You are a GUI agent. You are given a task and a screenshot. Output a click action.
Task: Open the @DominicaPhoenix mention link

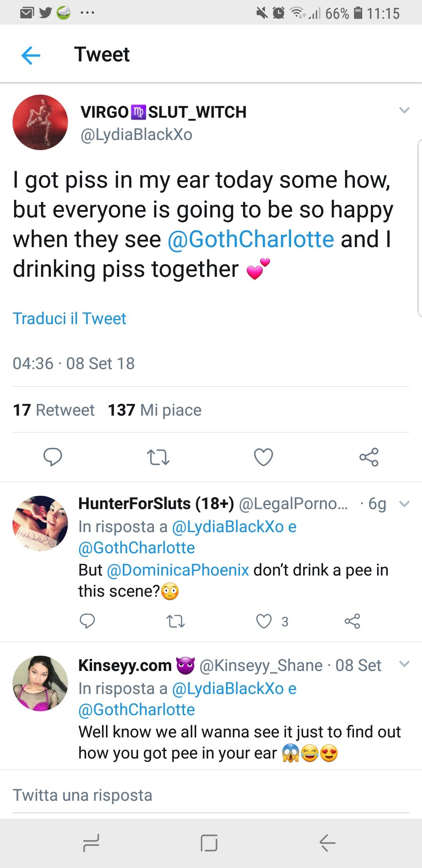pos(178,570)
